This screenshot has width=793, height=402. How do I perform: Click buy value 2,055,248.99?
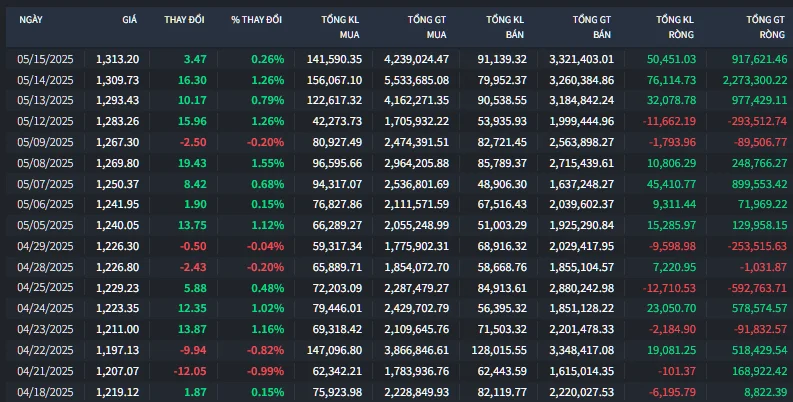(416, 225)
